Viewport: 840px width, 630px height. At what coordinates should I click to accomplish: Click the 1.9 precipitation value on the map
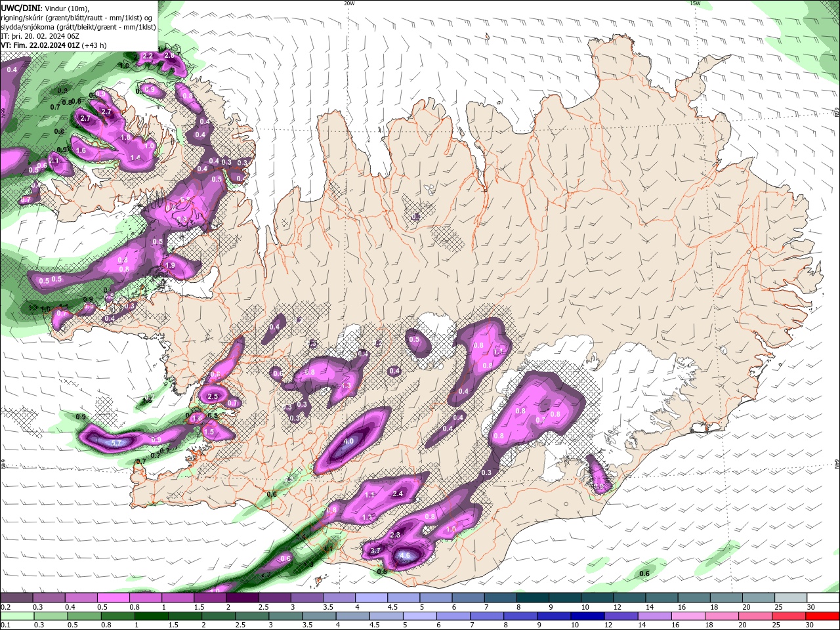pos(170,265)
